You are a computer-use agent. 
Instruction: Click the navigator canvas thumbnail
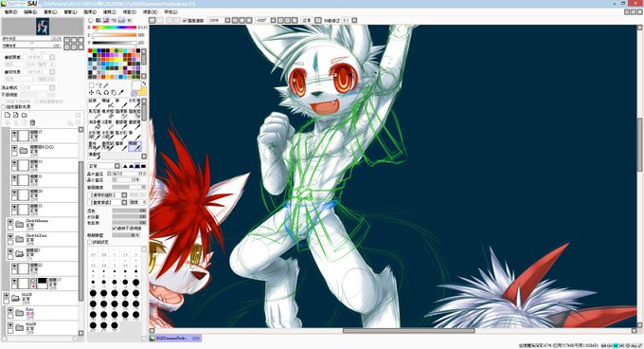43,27
